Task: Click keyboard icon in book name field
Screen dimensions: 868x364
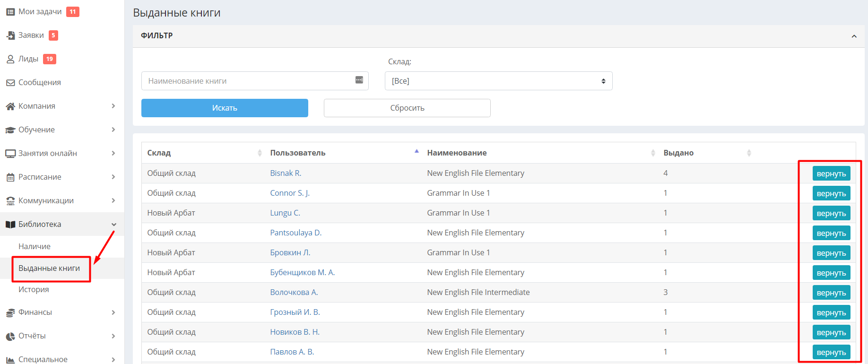Action: tap(359, 80)
